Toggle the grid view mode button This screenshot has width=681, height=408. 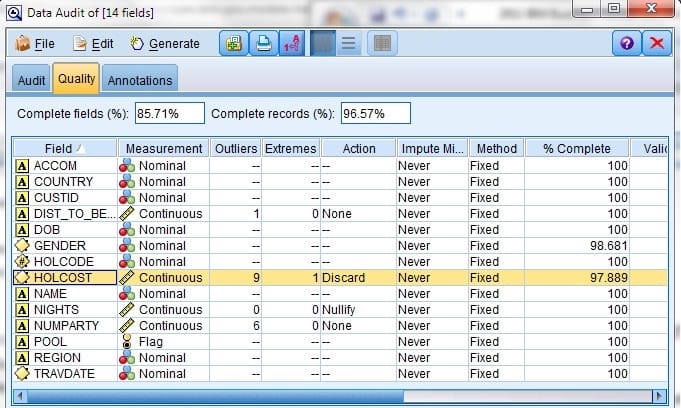[x=322, y=44]
